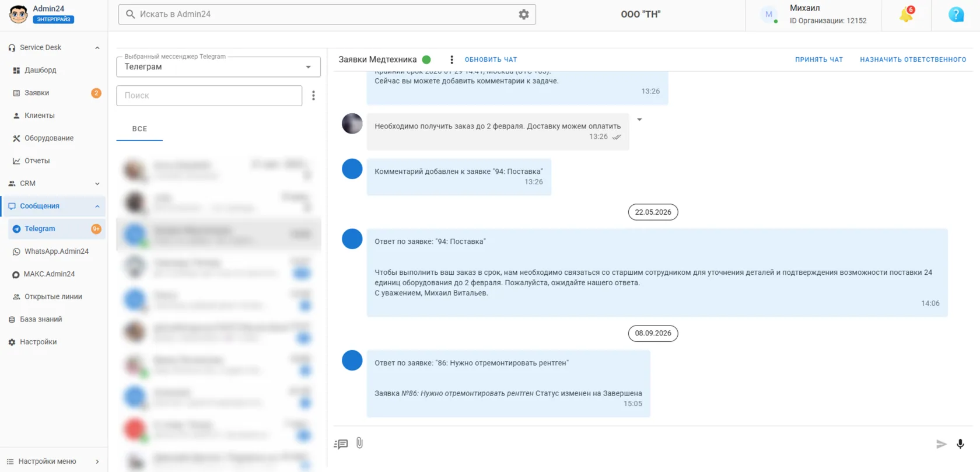
Task: Click ОБНОВИТЬ ЧАТ
Action: 491,60
